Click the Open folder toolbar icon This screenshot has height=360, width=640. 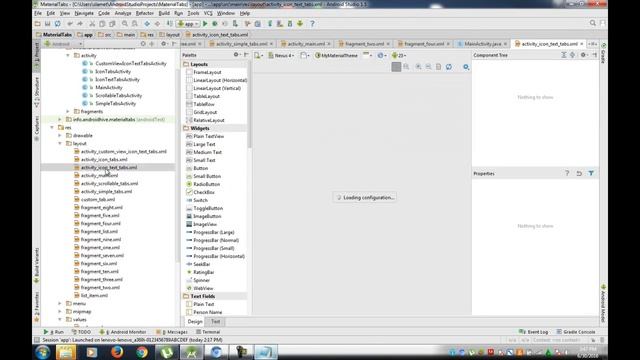pyautogui.click(x=38, y=24)
